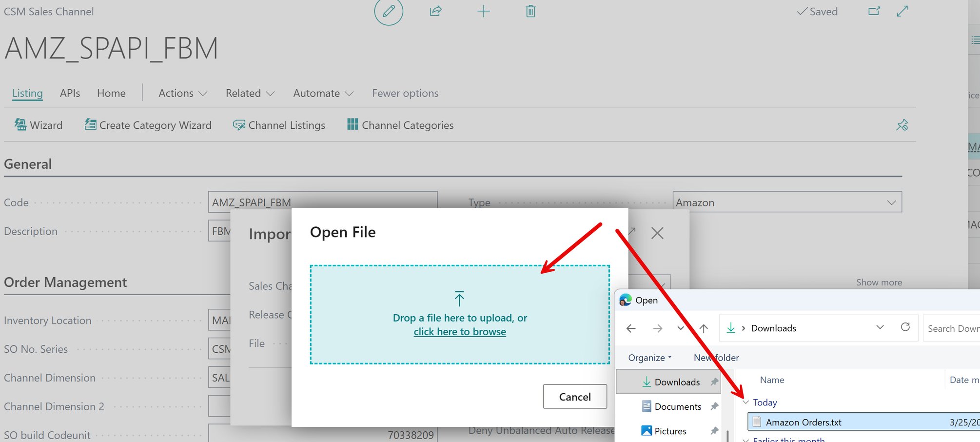980x442 pixels.
Task: Go forward in the Open file browser
Action: pyautogui.click(x=657, y=328)
